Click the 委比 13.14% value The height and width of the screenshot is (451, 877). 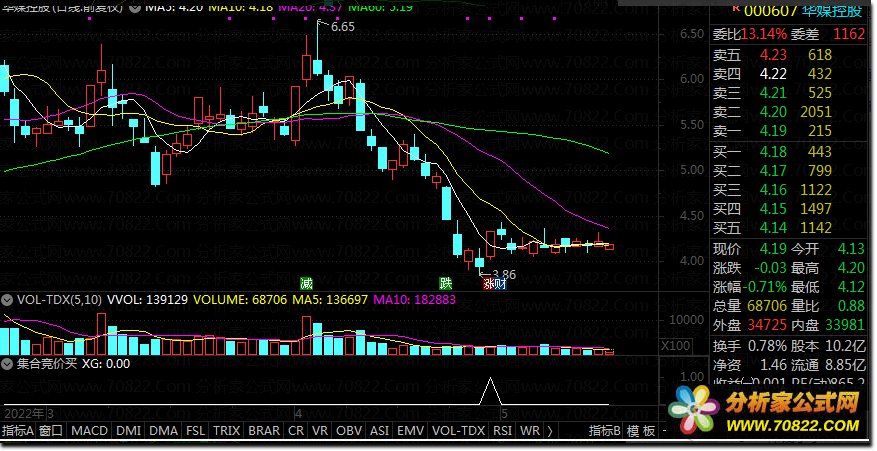tap(765, 34)
